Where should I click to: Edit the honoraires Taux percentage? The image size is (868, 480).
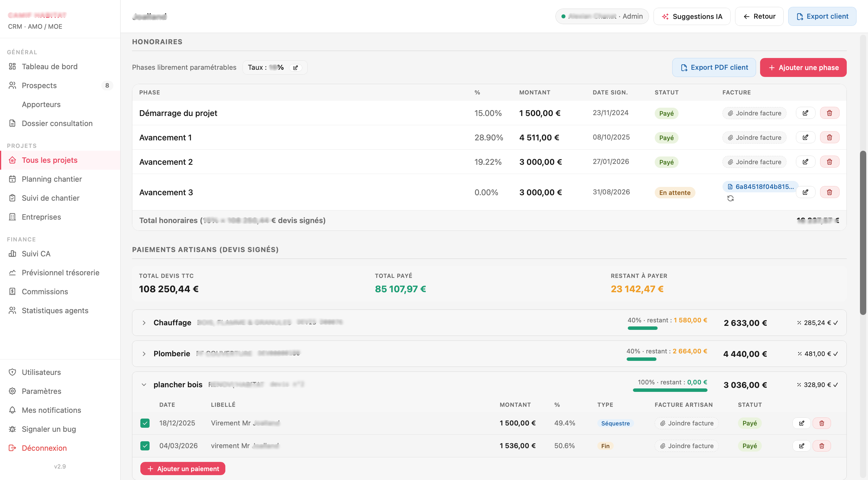pyautogui.click(x=296, y=67)
